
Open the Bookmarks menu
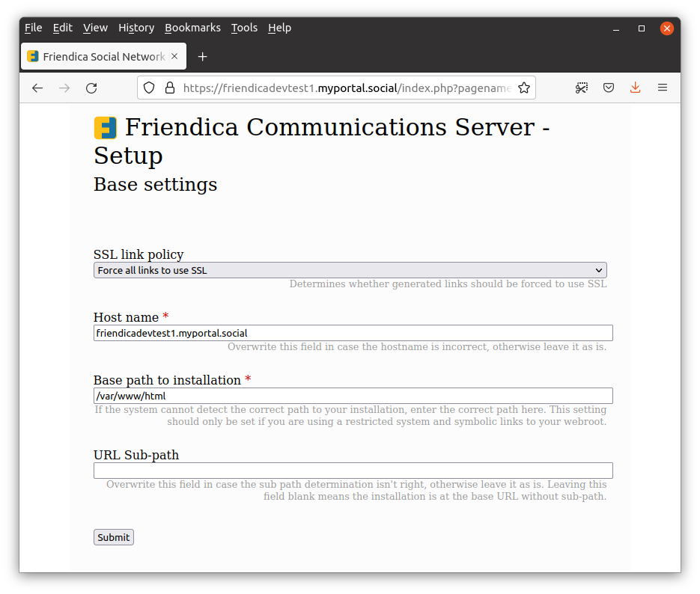tap(192, 28)
